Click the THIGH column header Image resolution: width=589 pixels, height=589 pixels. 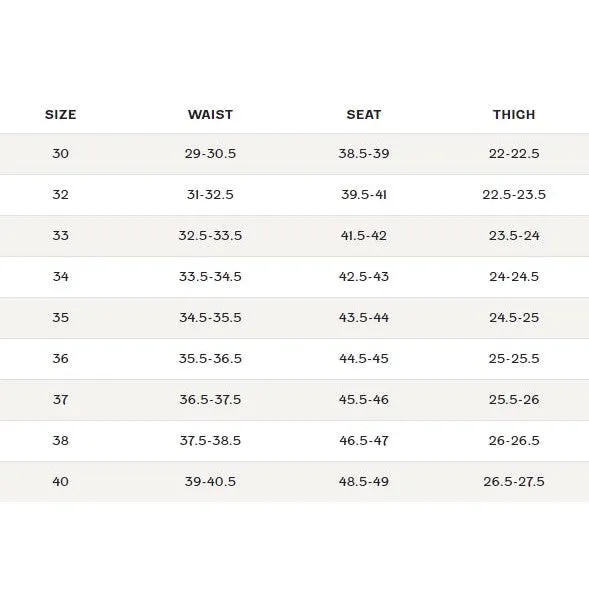(x=514, y=115)
